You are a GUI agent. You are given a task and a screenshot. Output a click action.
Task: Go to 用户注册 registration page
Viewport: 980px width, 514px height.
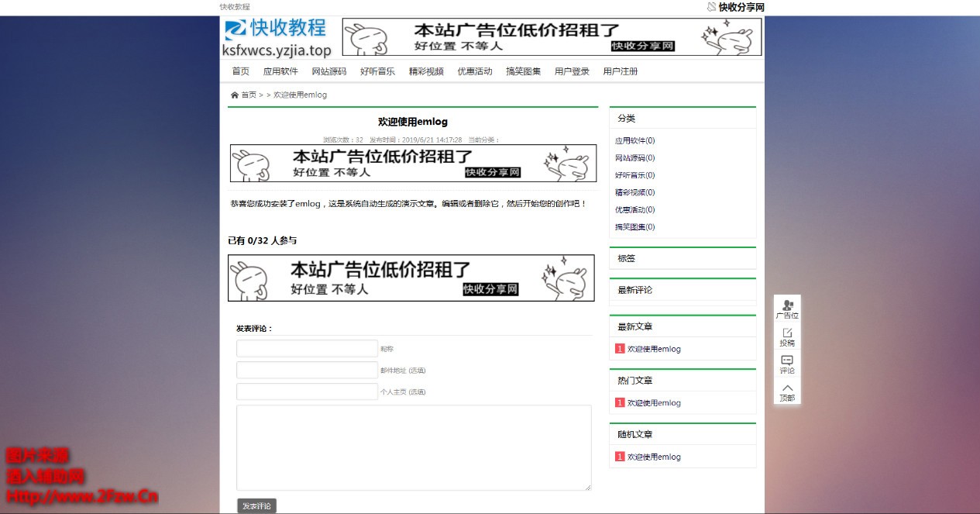click(x=621, y=71)
